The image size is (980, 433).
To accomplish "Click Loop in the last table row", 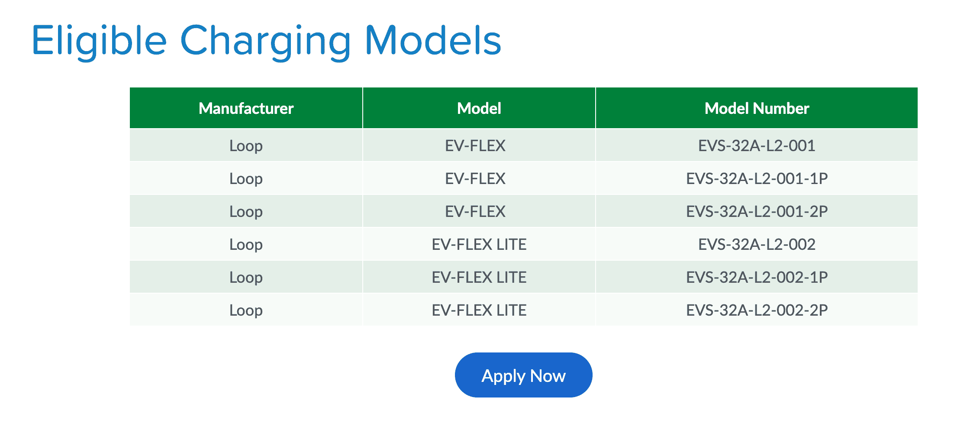I will tap(246, 310).
